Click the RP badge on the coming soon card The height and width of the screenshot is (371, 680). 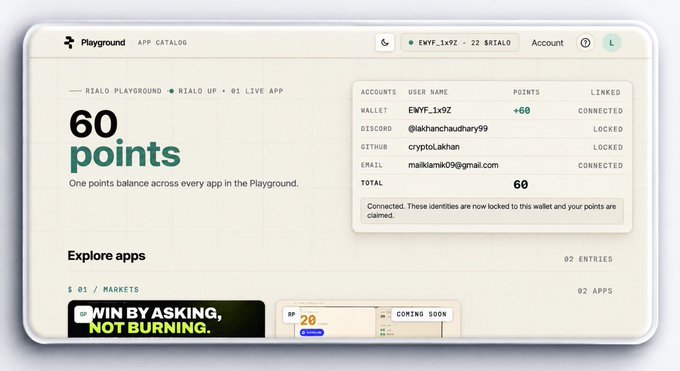[292, 315]
